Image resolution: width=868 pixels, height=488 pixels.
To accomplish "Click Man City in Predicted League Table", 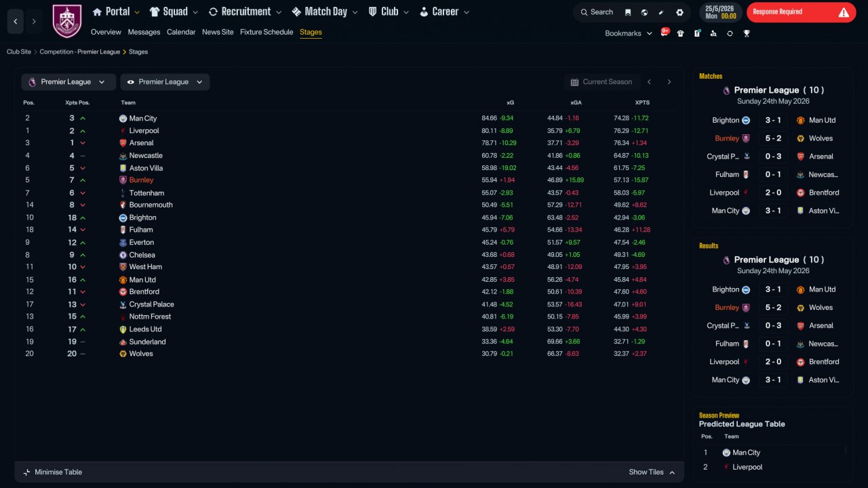I will click(746, 453).
